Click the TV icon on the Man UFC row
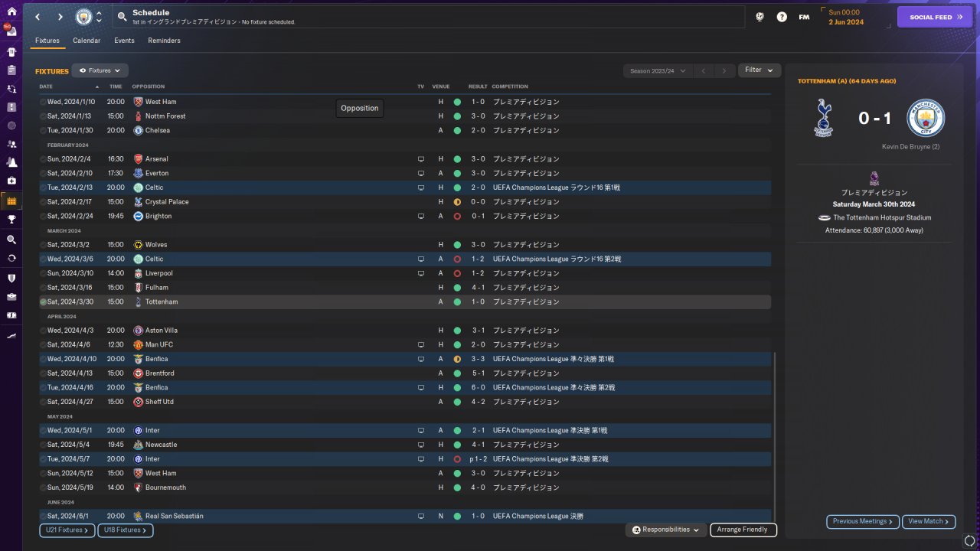 click(x=420, y=345)
